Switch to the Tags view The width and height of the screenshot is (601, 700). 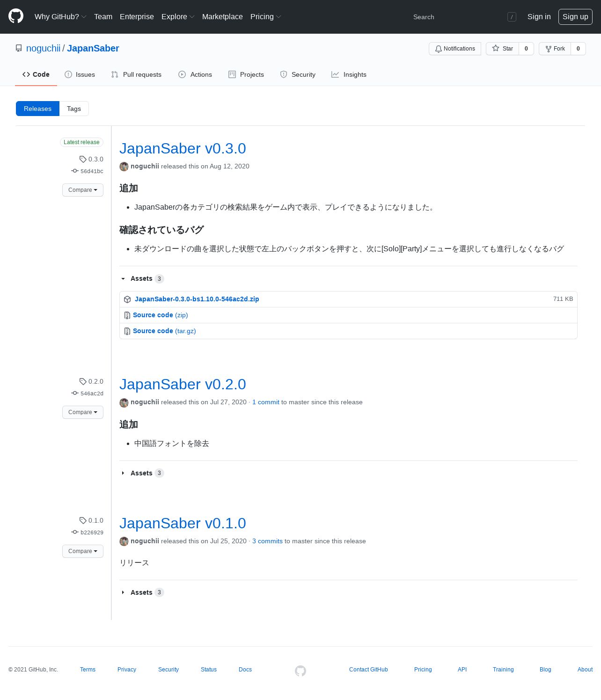coord(74,109)
